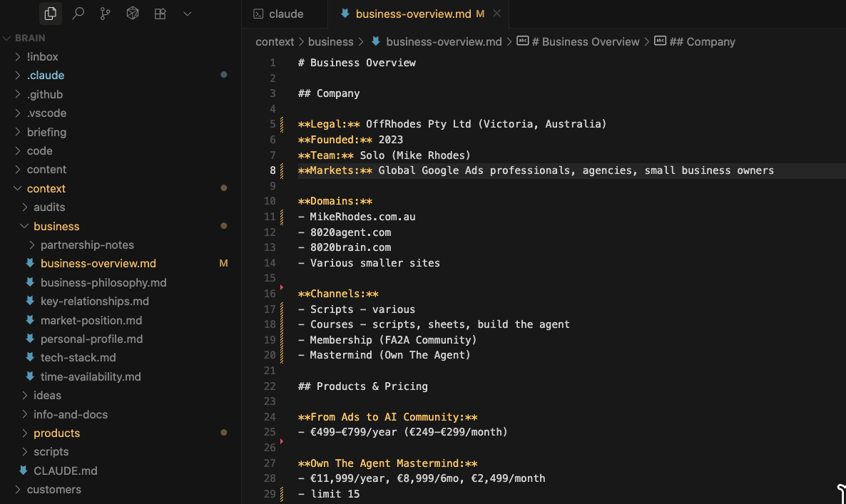Click the terminal icon on the claude tab
Screen dimensions: 846x504
(x=258, y=13)
